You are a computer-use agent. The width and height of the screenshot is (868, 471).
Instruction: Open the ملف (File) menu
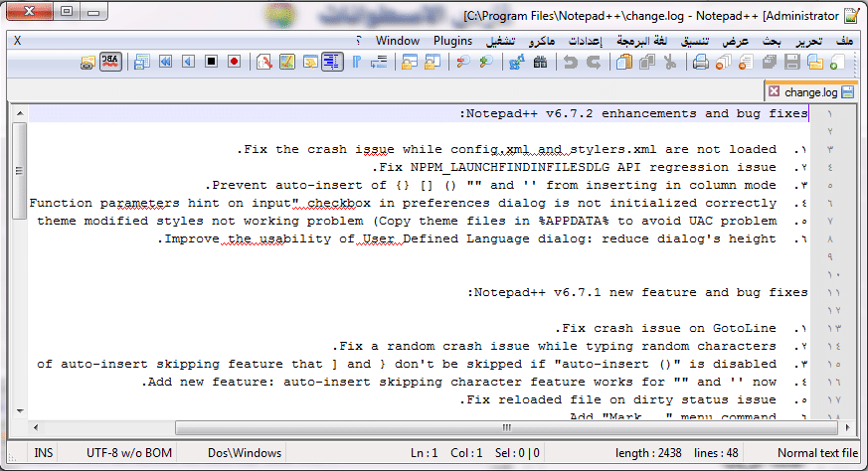click(x=845, y=41)
